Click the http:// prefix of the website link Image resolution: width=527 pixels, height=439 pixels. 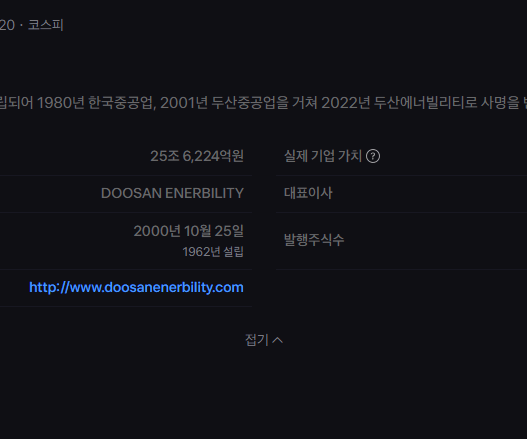[49, 288]
